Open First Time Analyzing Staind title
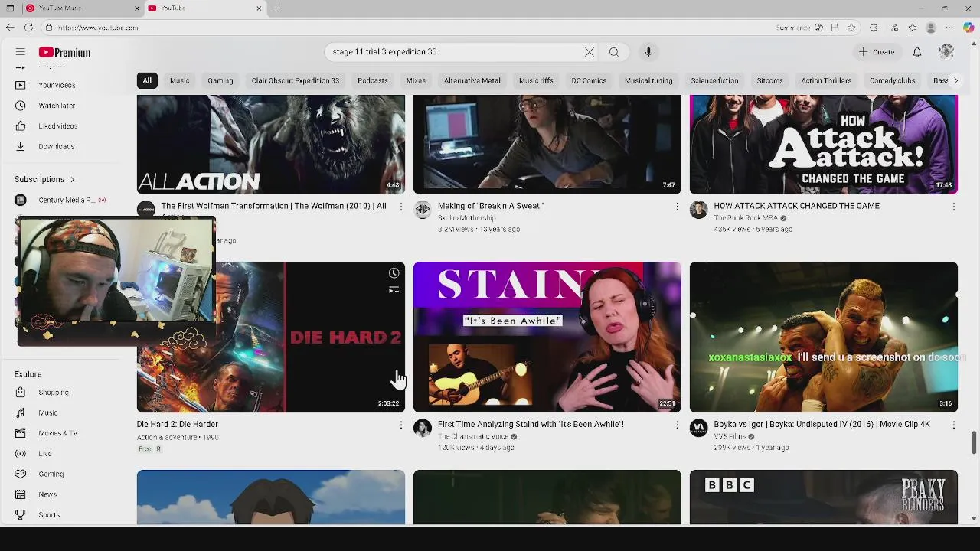The image size is (980, 551). [x=531, y=424]
